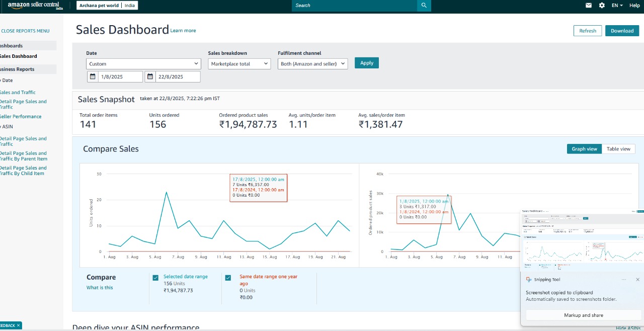644x331 pixels.
Task: Select Sales and Traffic report in sidebar
Action: pyautogui.click(x=18, y=93)
